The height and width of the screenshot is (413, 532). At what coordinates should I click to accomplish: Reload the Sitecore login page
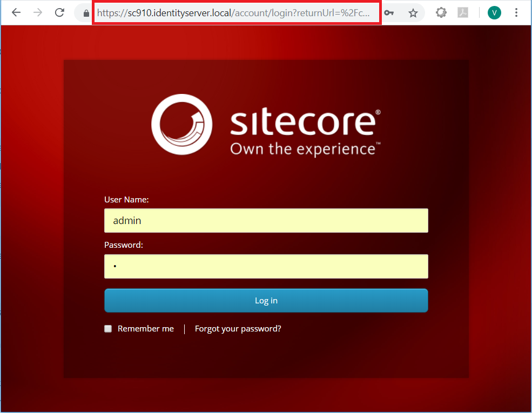59,12
